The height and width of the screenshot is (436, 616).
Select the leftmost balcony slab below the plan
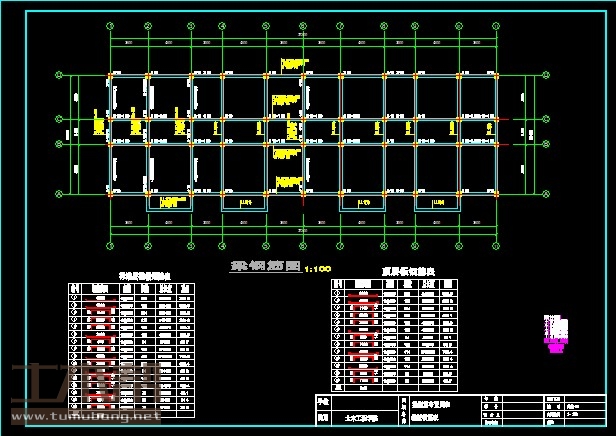(x=170, y=202)
